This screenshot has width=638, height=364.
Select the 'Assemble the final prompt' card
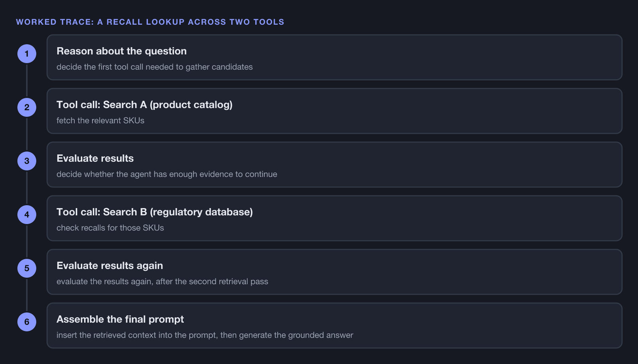pos(335,325)
